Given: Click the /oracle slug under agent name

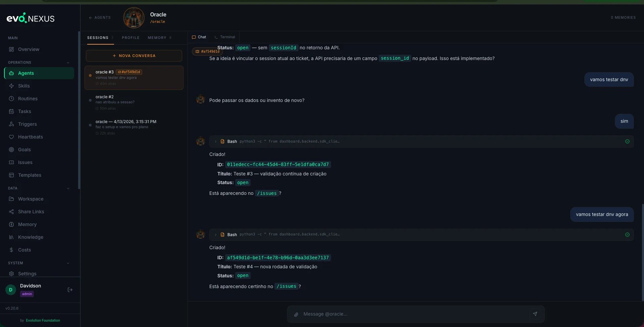Looking at the screenshot, I should [x=157, y=21].
